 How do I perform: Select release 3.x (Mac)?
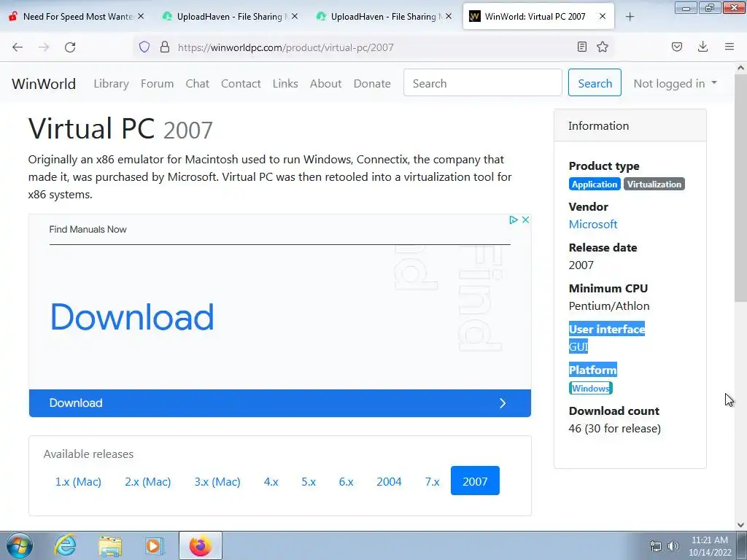pos(217,481)
